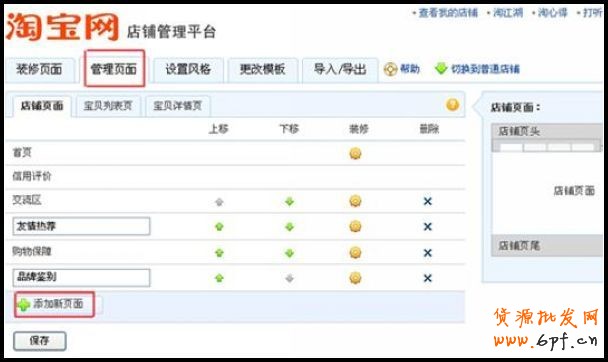The image size is (608, 362).
Task: Click the 保存 button
Action: tap(40, 341)
